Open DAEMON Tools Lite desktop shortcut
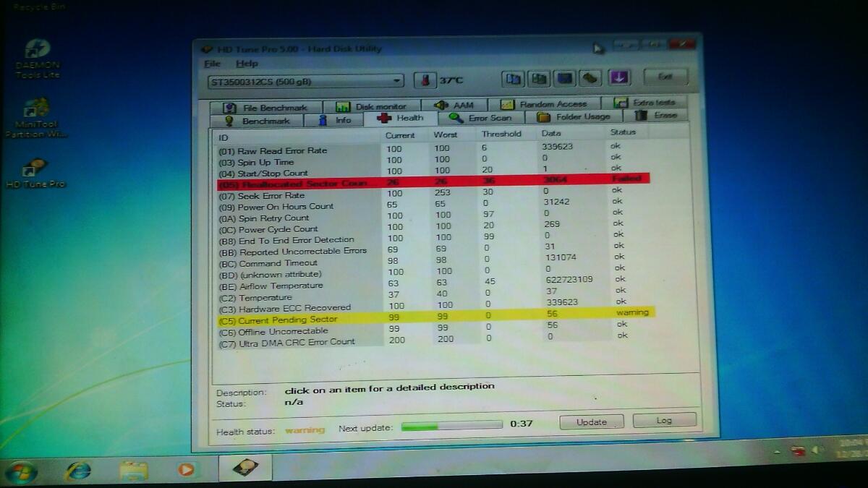 tap(38, 59)
